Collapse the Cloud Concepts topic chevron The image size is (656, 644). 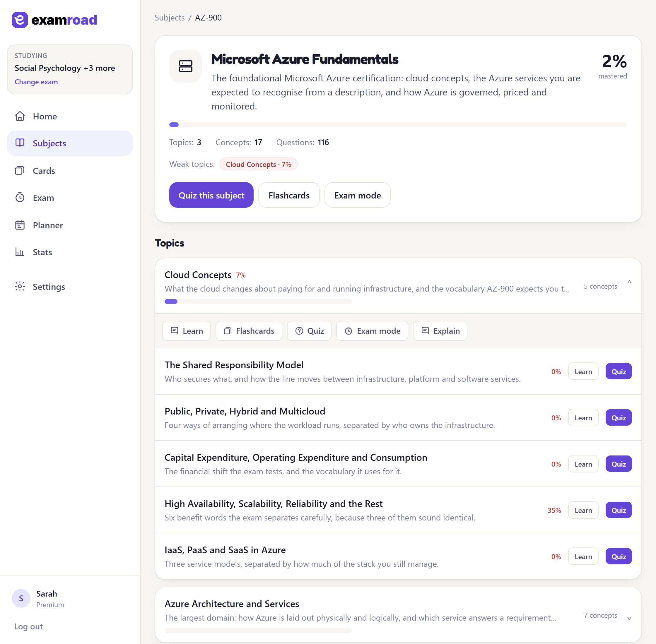point(629,282)
